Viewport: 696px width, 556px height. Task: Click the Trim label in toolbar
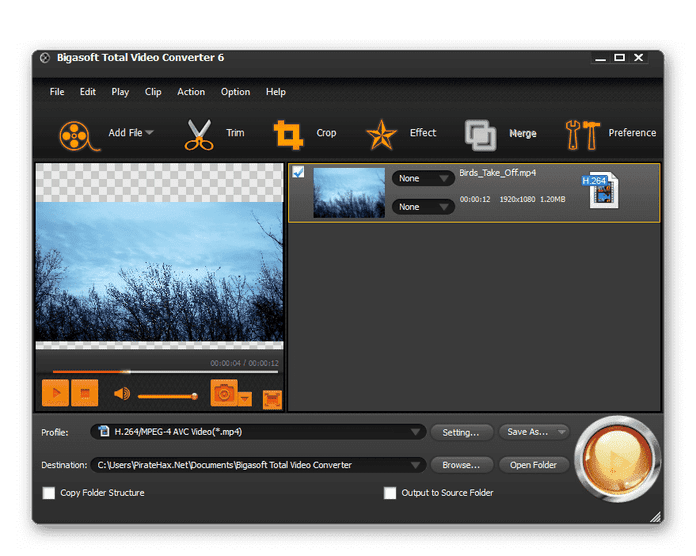[x=235, y=133]
